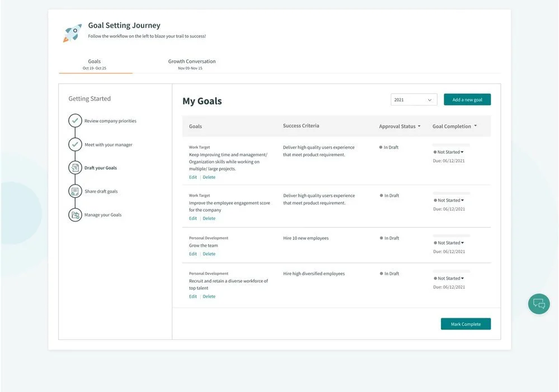The height and width of the screenshot is (392, 559).
Task: Click the Success Criteria column header
Action: tap(301, 126)
